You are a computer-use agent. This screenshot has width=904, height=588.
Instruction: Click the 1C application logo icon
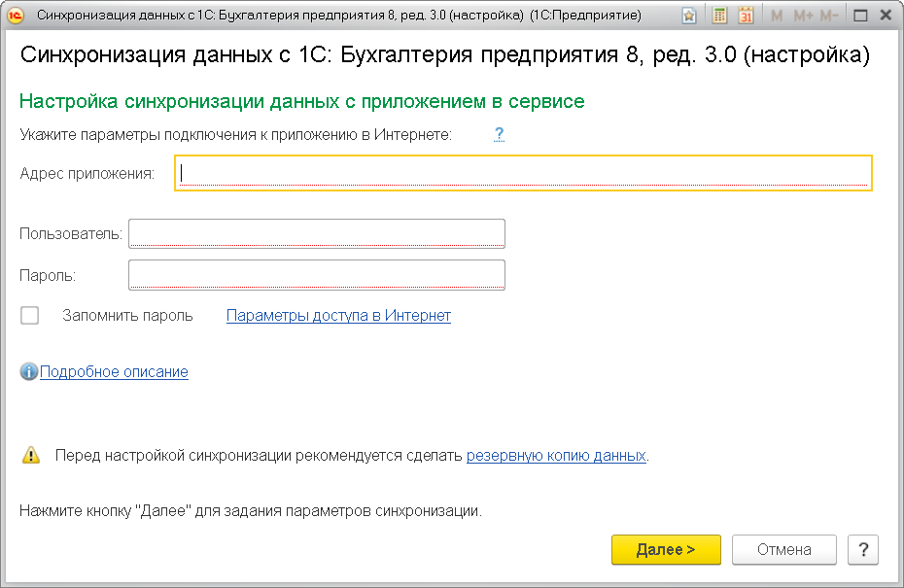coord(16,16)
